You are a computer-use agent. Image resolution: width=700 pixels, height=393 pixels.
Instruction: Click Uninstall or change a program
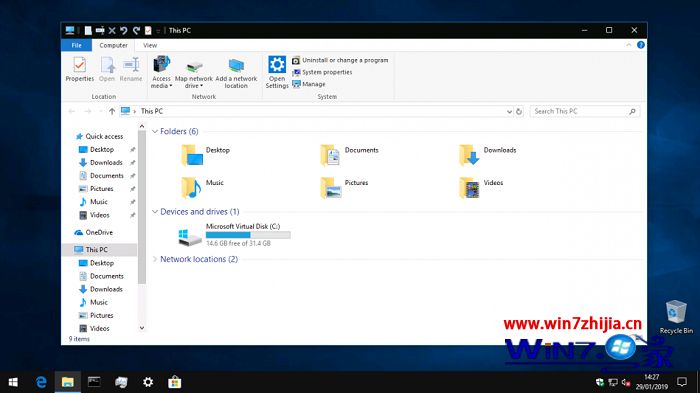(340, 60)
